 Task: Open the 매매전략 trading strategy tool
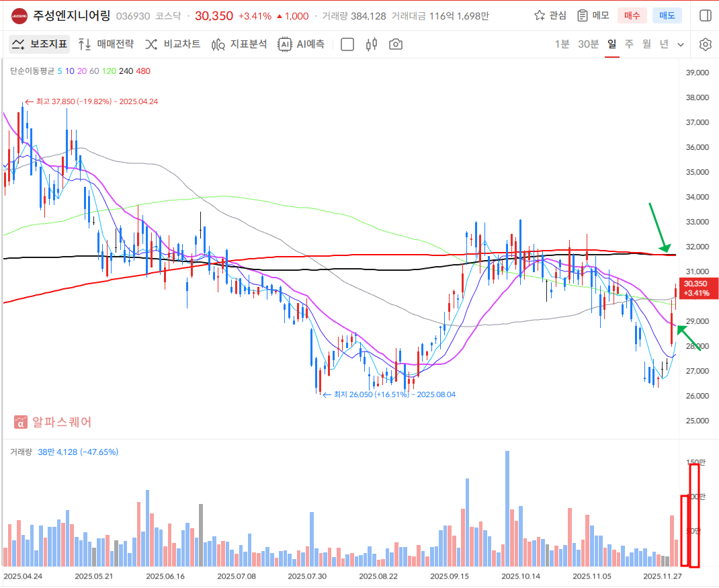click(106, 44)
